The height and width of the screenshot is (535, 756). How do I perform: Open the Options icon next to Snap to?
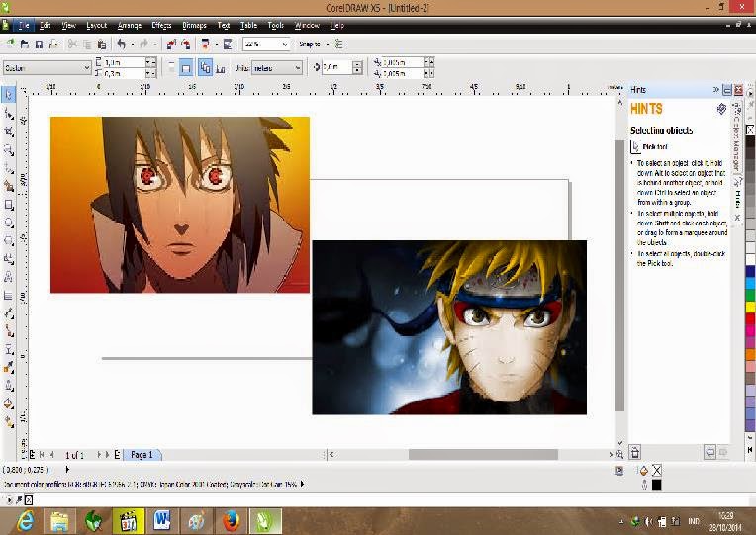pyautogui.click(x=339, y=45)
